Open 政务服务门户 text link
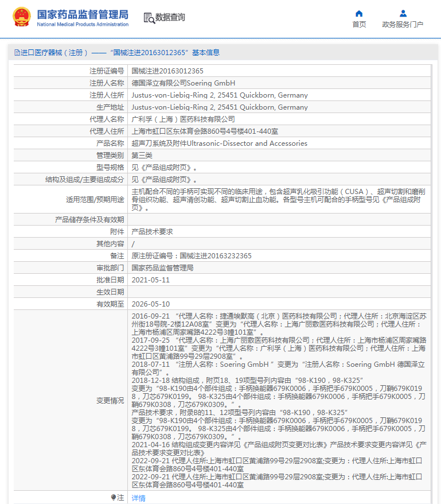Image resolution: width=441 pixels, height=504 pixels. pyautogui.click(x=403, y=25)
